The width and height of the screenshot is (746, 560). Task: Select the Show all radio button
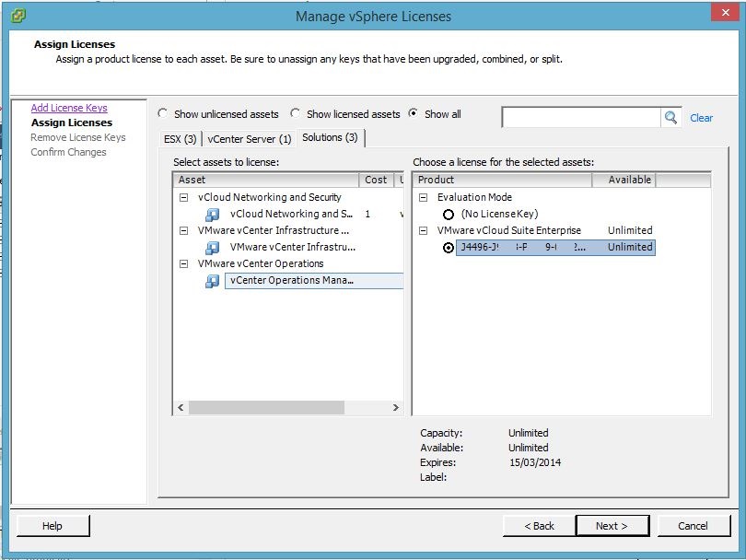[x=413, y=113]
